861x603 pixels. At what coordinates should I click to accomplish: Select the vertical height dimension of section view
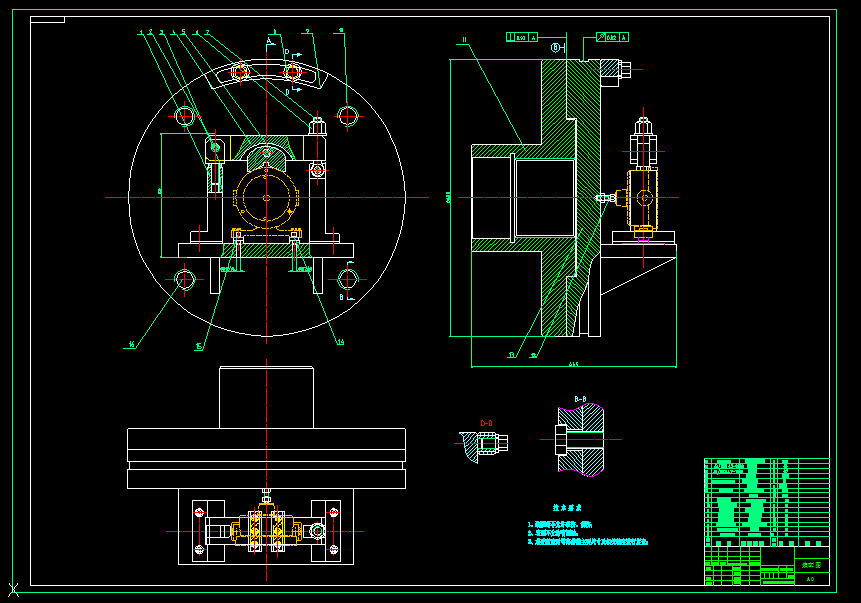[449, 198]
